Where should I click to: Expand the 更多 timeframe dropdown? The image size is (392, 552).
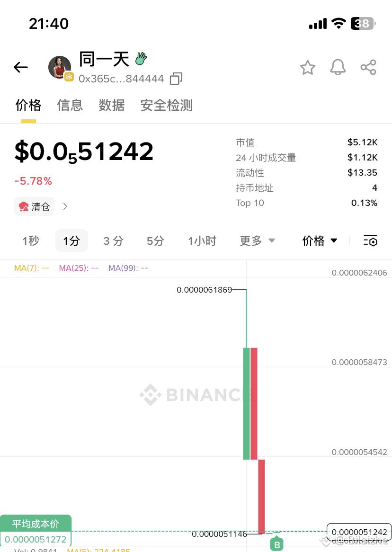tap(257, 241)
